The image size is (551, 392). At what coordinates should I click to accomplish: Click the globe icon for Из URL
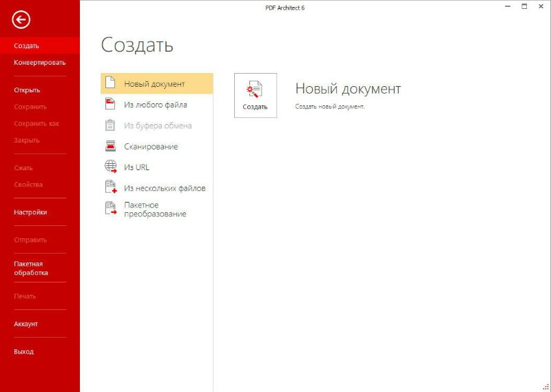(111, 166)
